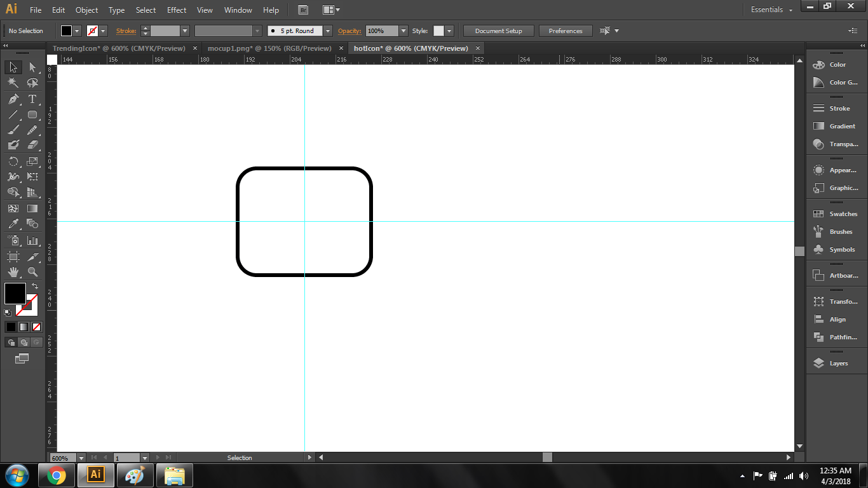
Task: Select the Rounded Rectangle tool
Action: coord(32,115)
